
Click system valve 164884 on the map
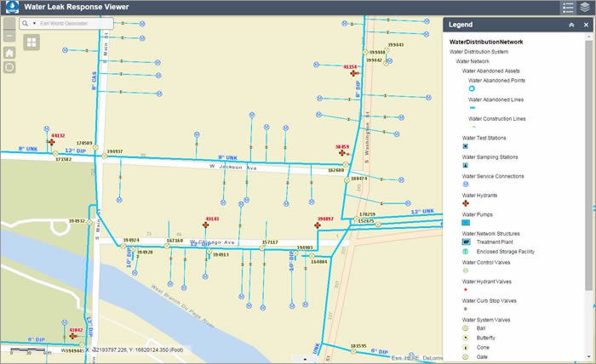(x=312, y=256)
